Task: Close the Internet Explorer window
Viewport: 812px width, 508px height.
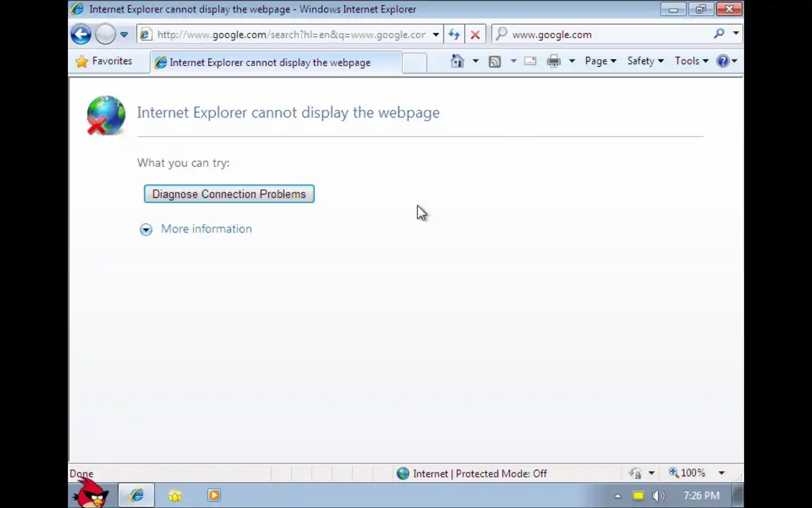Action: coord(729,9)
